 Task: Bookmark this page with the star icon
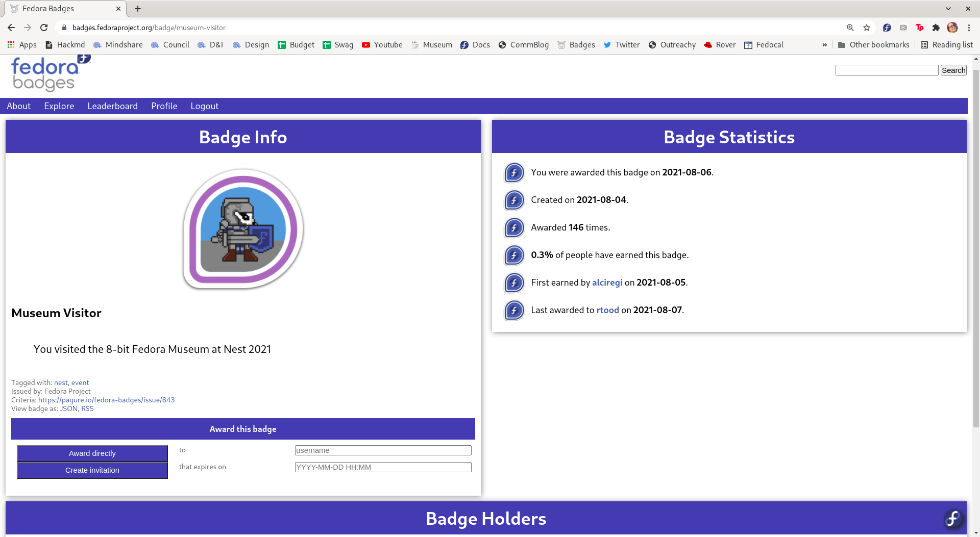(867, 28)
